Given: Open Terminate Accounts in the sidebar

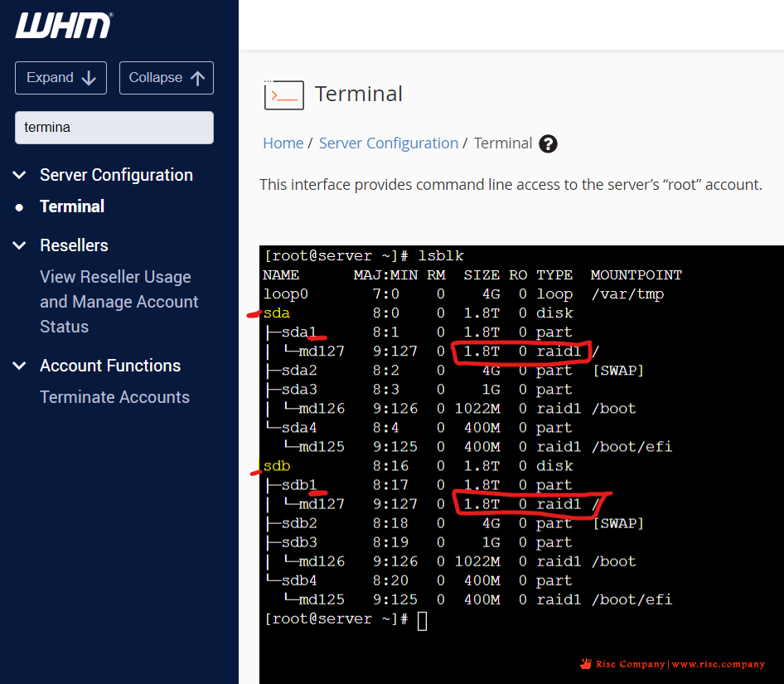Looking at the screenshot, I should 115,397.
